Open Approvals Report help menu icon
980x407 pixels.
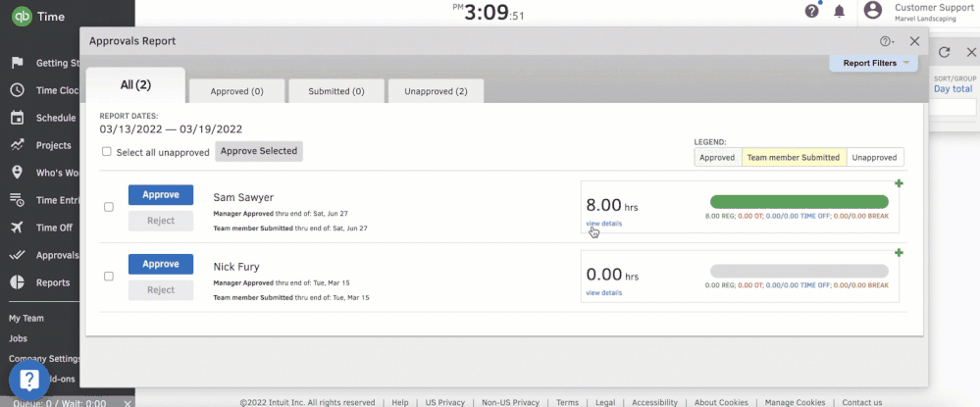[x=887, y=41]
